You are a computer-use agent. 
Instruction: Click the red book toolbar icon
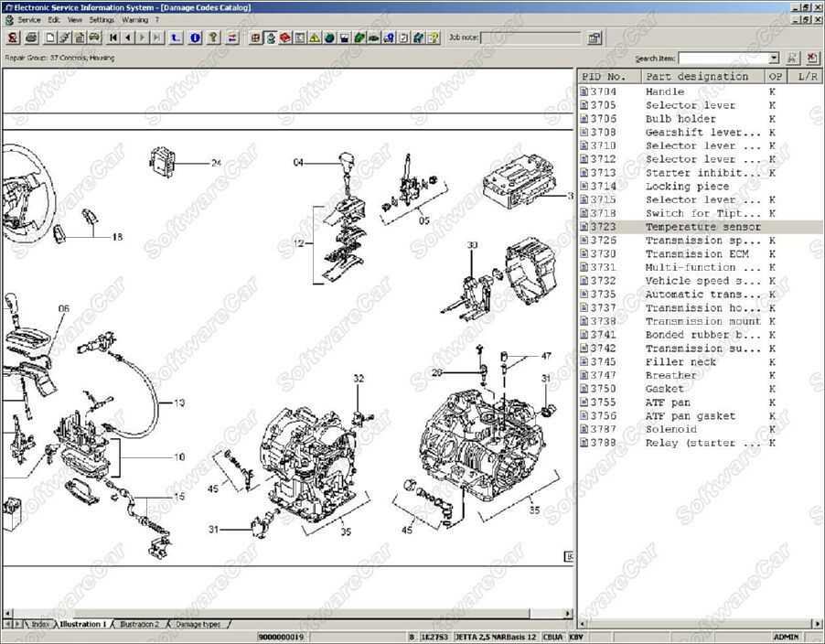tap(285, 38)
